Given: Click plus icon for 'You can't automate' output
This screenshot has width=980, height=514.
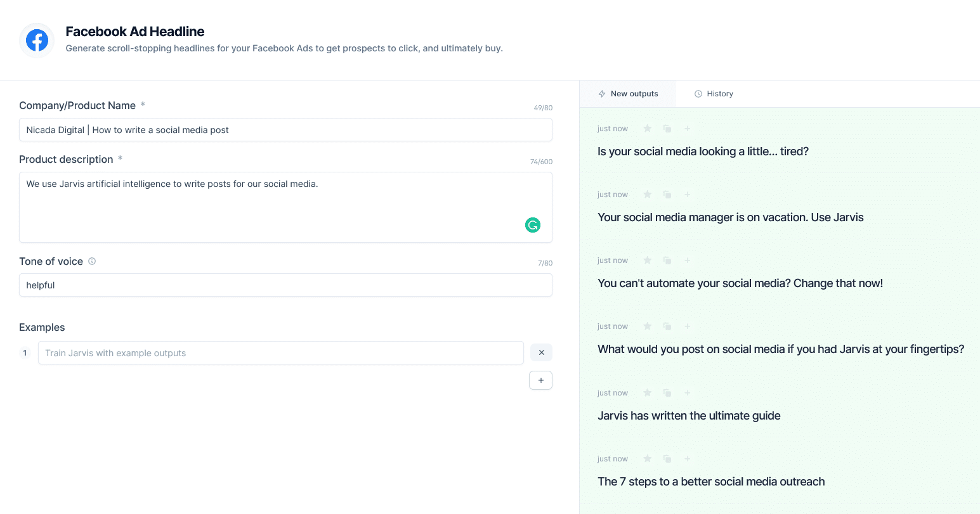Looking at the screenshot, I should (x=688, y=260).
